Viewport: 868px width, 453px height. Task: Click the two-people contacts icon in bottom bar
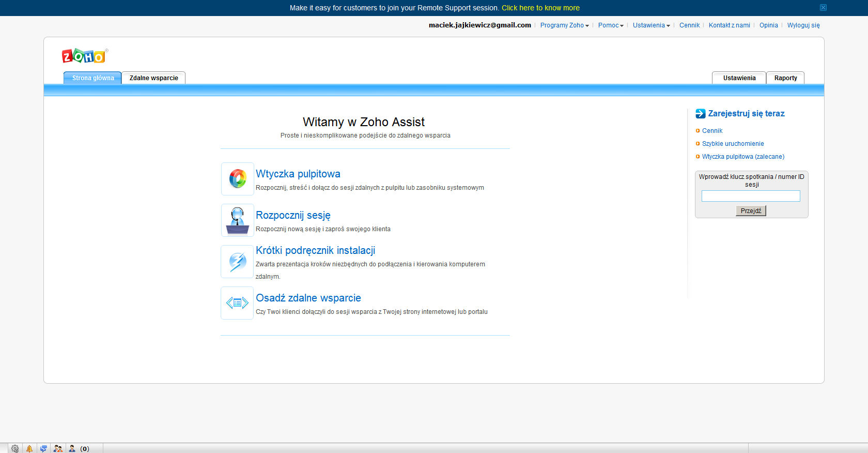(58, 448)
